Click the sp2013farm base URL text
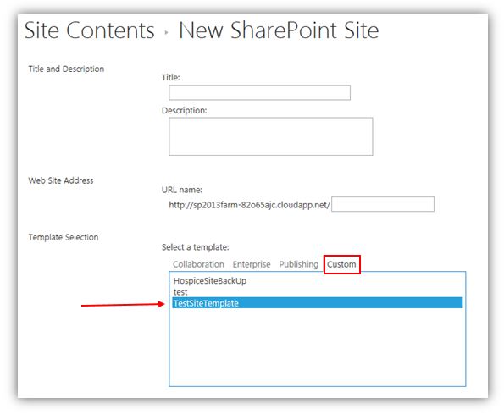This screenshot has height=420, width=504. click(x=249, y=205)
